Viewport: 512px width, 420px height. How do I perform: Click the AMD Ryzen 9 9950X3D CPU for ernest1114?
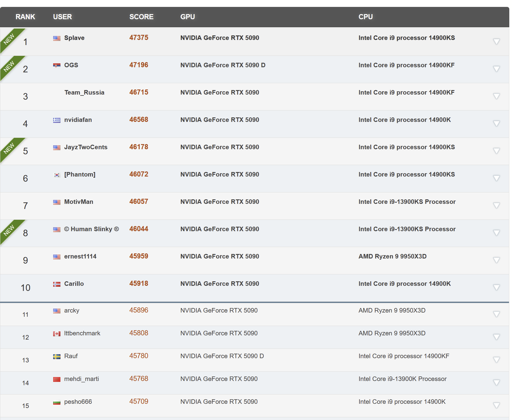(x=392, y=256)
